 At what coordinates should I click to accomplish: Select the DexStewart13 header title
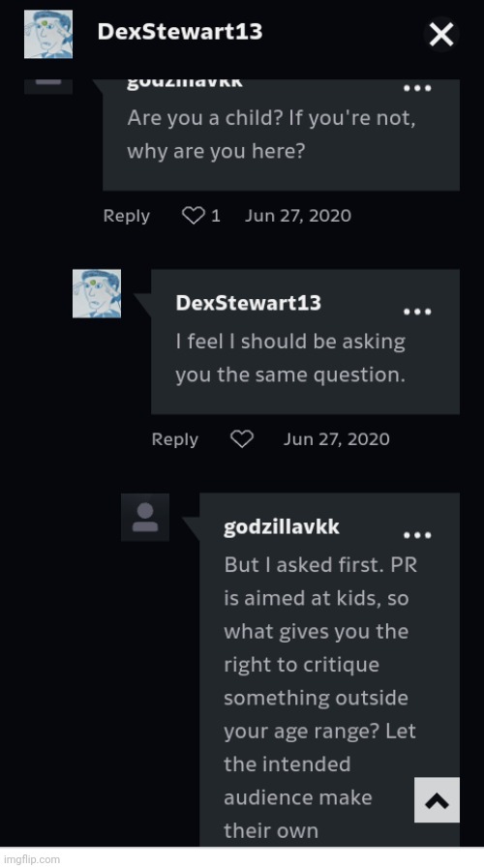point(180,32)
